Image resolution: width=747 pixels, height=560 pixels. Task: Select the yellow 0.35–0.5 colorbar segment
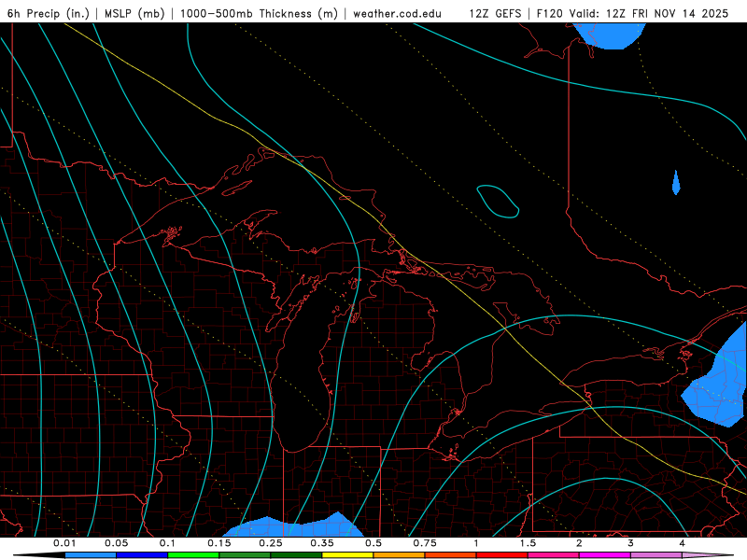pos(347,555)
